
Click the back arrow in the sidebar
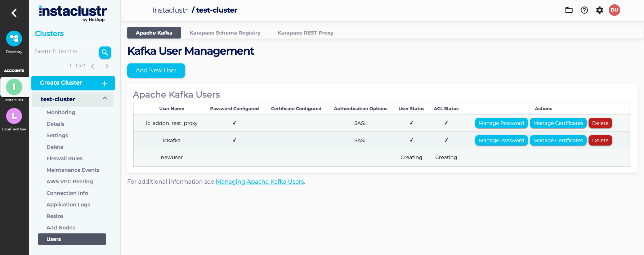(14, 13)
